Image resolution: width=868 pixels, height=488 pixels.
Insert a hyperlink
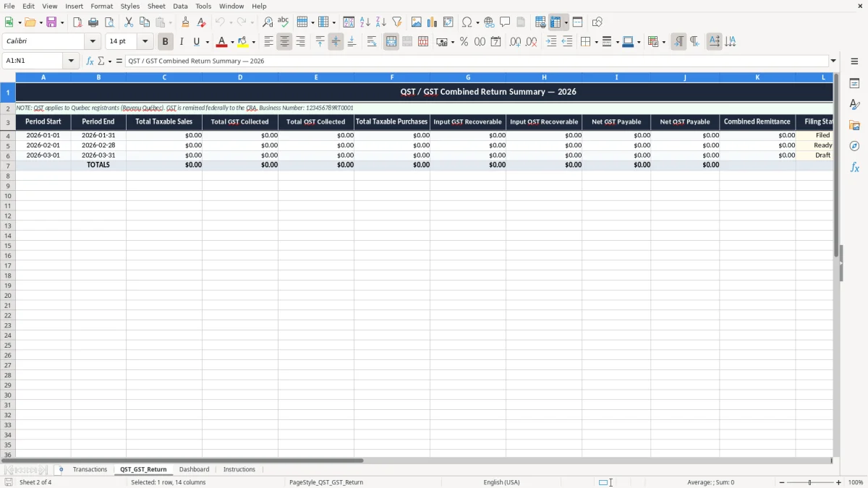(490, 22)
